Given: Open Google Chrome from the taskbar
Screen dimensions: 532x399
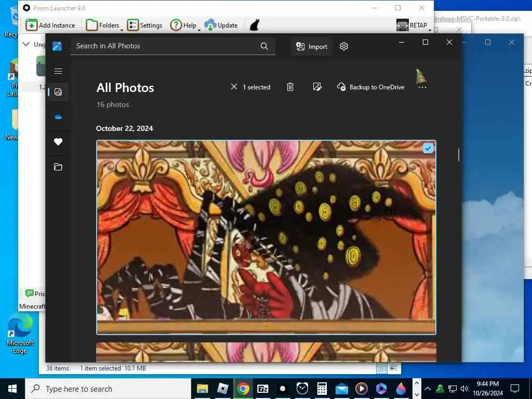Looking at the screenshot, I should (x=243, y=389).
